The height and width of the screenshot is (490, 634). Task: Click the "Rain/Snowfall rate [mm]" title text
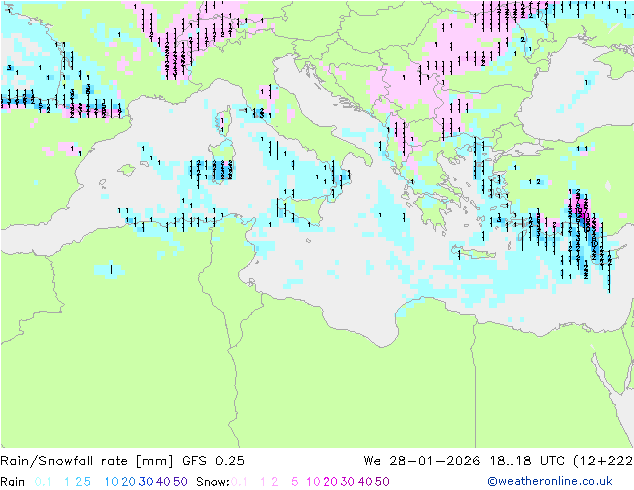pyautogui.click(x=87, y=461)
